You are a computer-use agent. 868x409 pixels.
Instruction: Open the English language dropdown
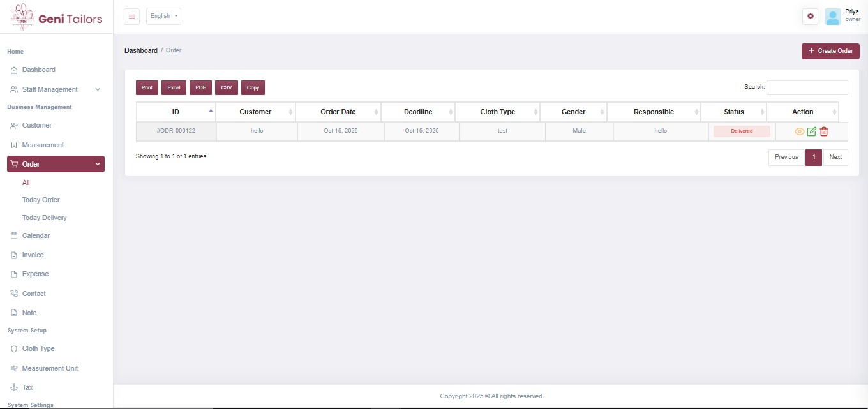pos(163,17)
